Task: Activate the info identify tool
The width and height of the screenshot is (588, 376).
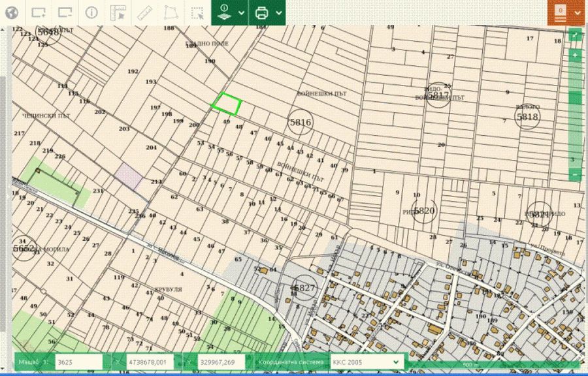Action: coord(91,12)
